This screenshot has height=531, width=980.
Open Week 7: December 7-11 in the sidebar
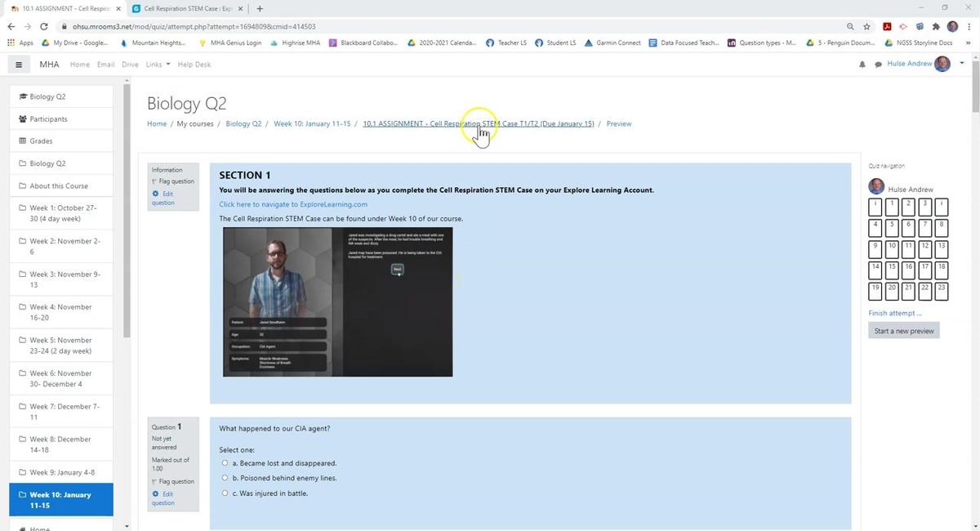pos(61,412)
